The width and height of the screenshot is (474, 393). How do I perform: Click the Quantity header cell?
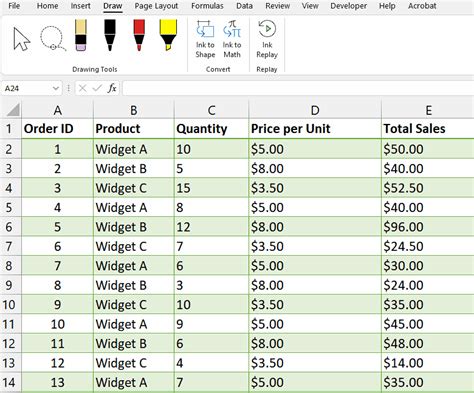tap(211, 129)
